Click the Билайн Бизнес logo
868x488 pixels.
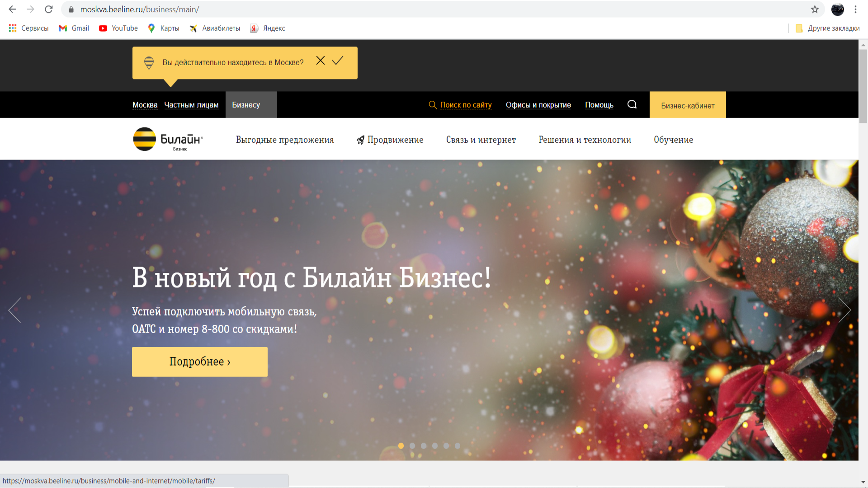click(168, 139)
